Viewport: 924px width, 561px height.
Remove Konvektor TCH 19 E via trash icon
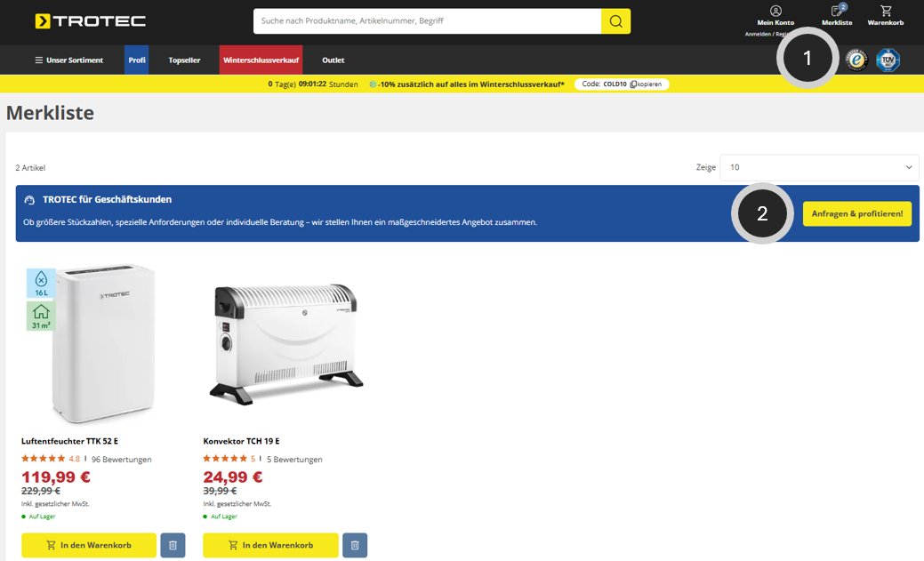click(355, 545)
